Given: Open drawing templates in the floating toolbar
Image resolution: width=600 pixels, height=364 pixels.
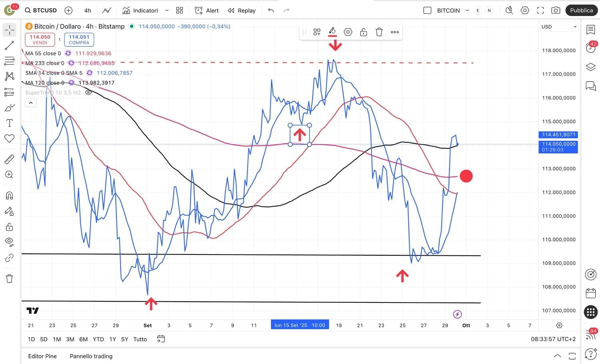Looking at the screenshot, I should pyautogui.click(x=317, y=32).
